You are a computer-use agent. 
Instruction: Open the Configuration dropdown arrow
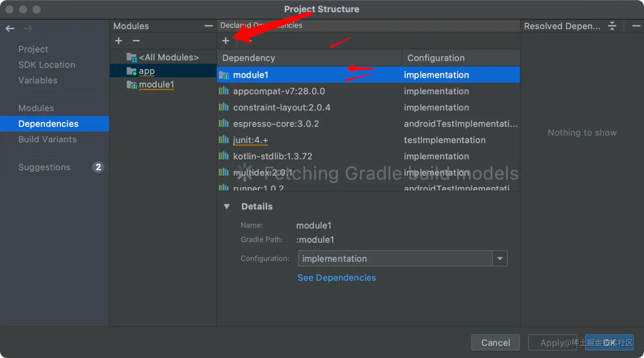click(x=500, y=258)
